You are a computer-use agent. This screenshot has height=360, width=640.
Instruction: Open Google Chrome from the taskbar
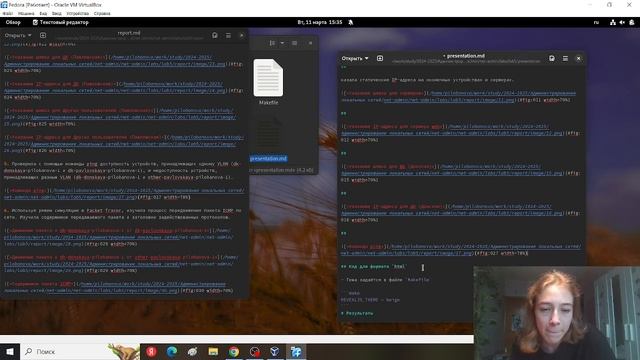point(234,351)
